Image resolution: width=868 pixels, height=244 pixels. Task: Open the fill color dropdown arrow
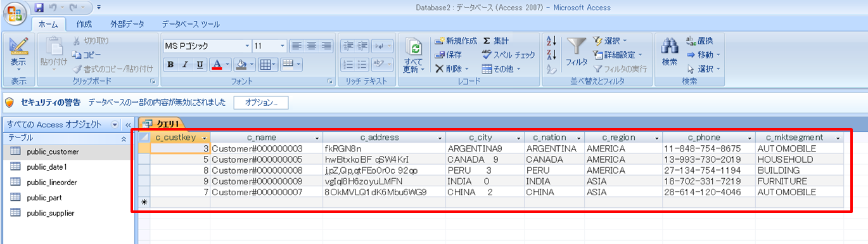(x=252, y=64)
